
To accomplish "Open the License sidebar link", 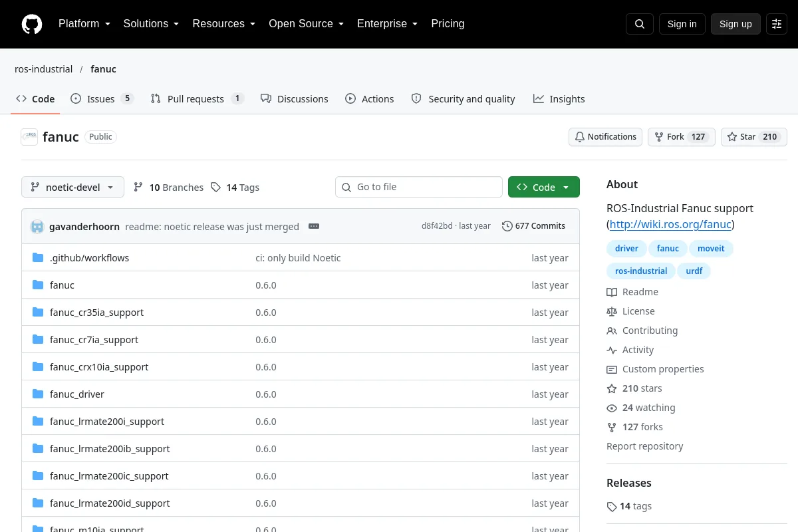I will point(630,311).
